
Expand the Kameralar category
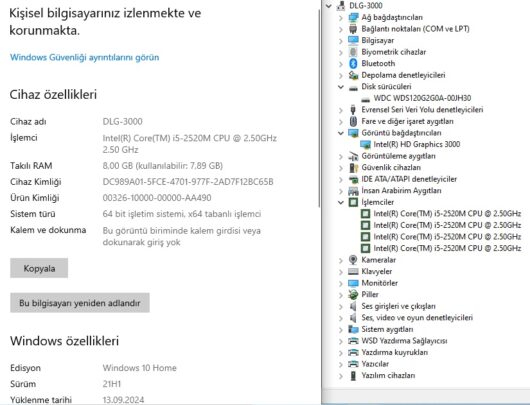(x=341, y=260)
